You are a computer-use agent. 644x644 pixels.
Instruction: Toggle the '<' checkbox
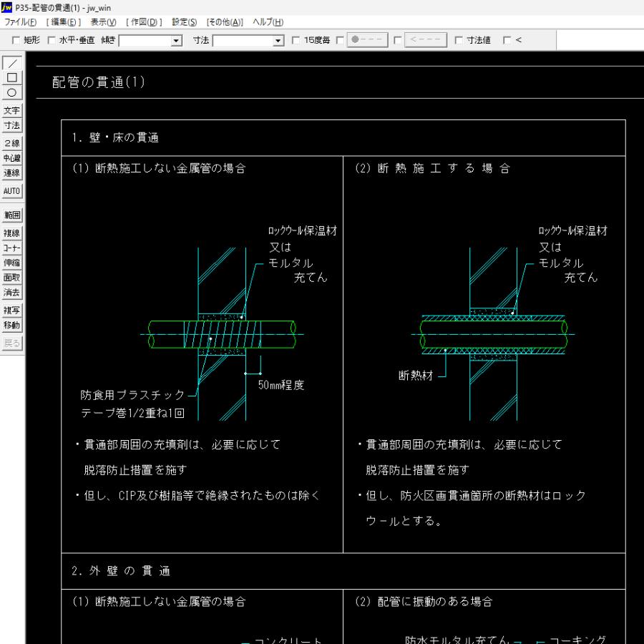tap(507, 40)
